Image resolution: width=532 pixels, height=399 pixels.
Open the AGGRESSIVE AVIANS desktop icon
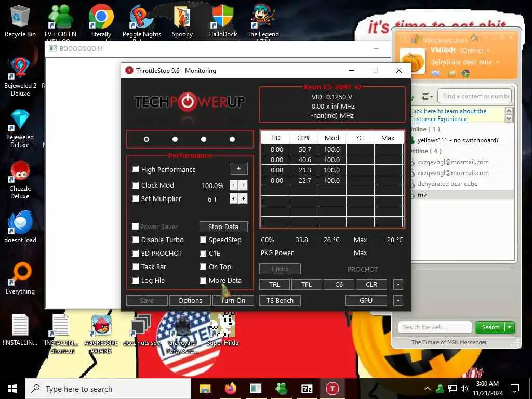(x=101, y=334)
